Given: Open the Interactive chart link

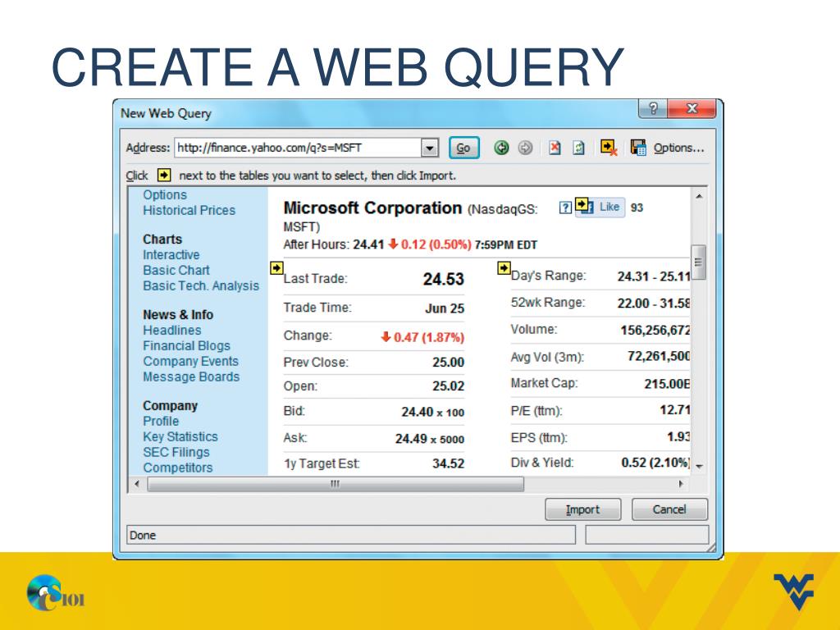Looking at the screenshot, I should [171, 255].
